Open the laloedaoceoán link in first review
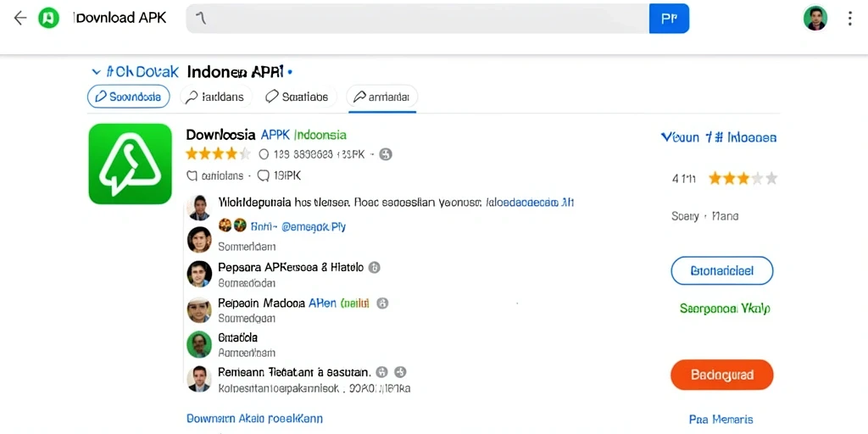The height and width of the screenshot is (434, 868). point(530,203)
